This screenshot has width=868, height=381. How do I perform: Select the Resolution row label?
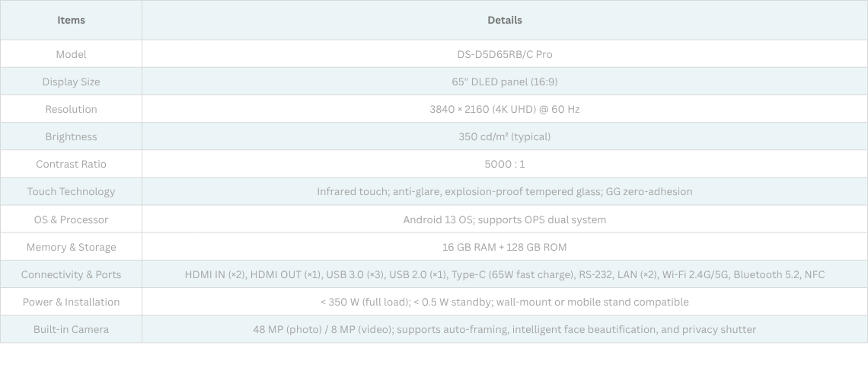tap(71, 109)
